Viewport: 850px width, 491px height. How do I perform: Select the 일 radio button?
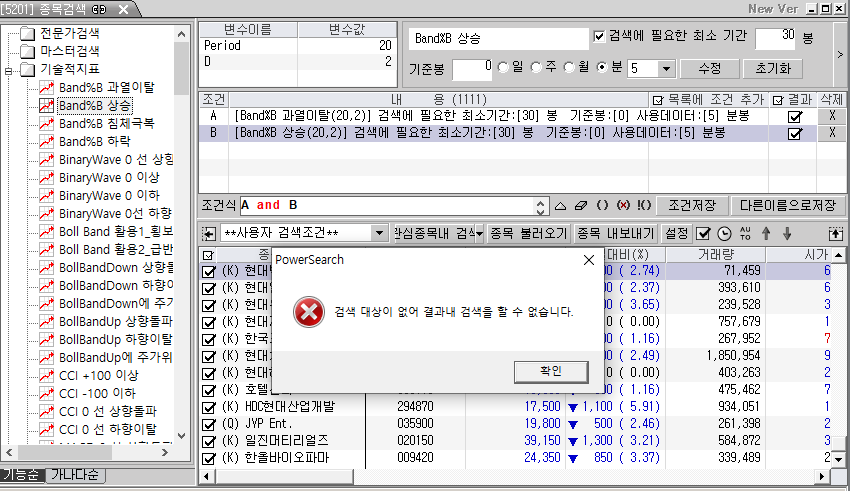(502, 68)
